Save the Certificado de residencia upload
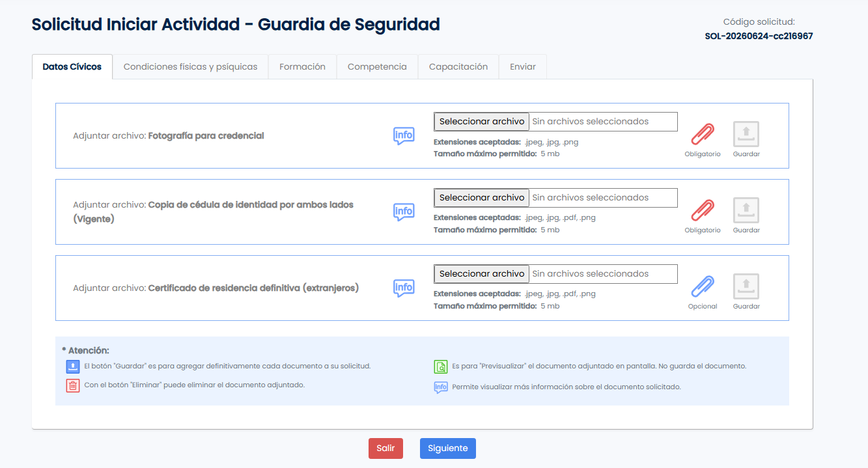Image resolution: width=868 pixels, height=468 pixels. point(746,286)
